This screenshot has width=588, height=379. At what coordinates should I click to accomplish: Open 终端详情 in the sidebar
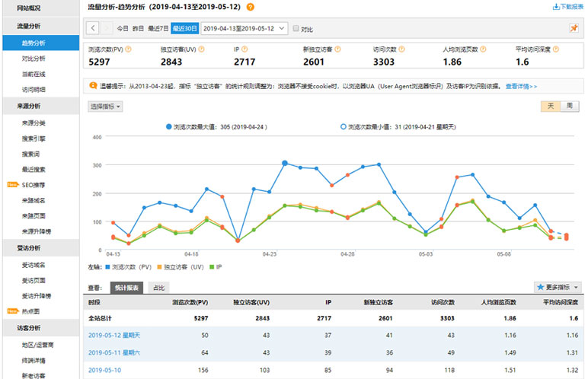(x=34, y=361)
